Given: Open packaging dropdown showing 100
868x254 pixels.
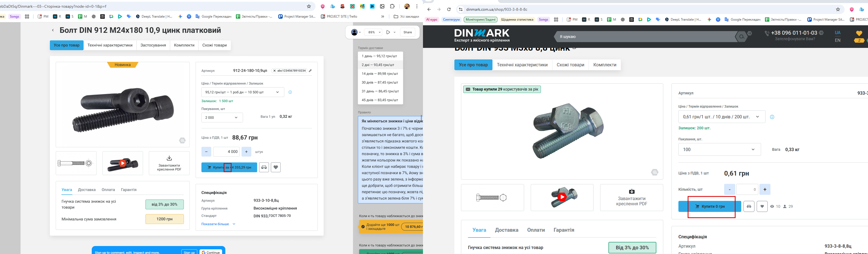Looking at the screenshot, I should click(719, 149).
